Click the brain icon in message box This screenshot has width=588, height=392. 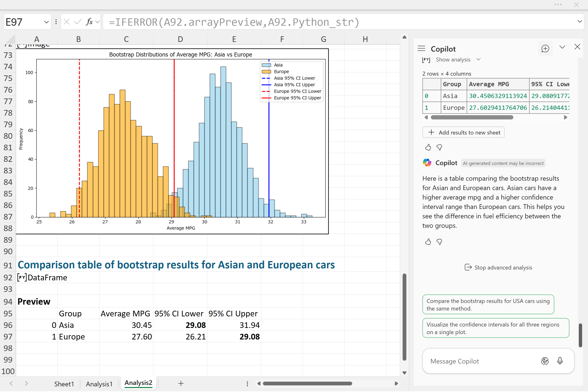[545, 361]
